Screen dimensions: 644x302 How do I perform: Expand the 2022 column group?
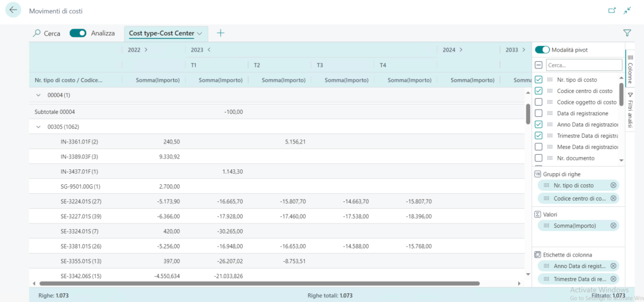146,50
